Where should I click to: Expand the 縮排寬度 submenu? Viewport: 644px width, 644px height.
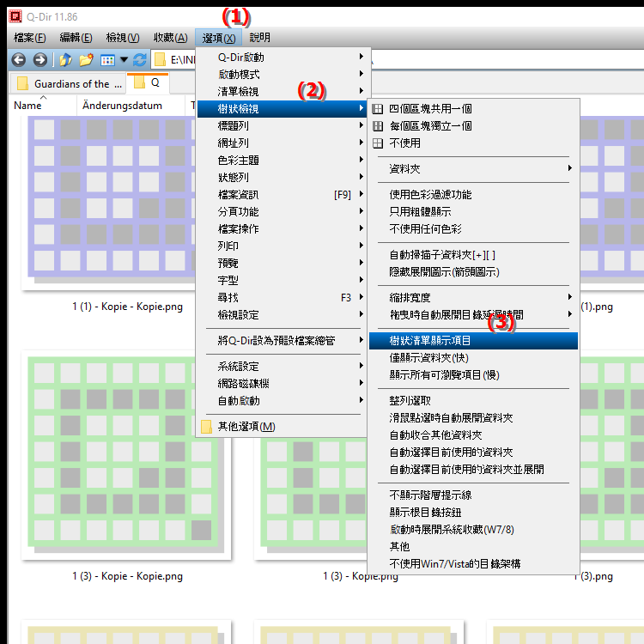[473, 298]
